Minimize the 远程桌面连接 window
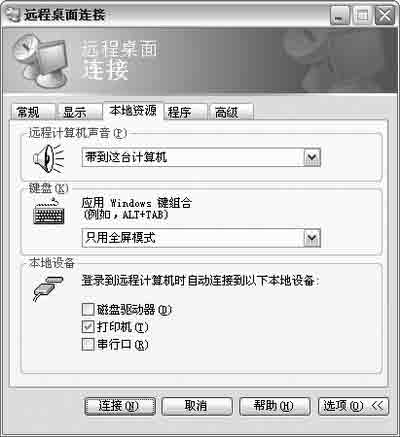400x437 pixels. point(340,15)
